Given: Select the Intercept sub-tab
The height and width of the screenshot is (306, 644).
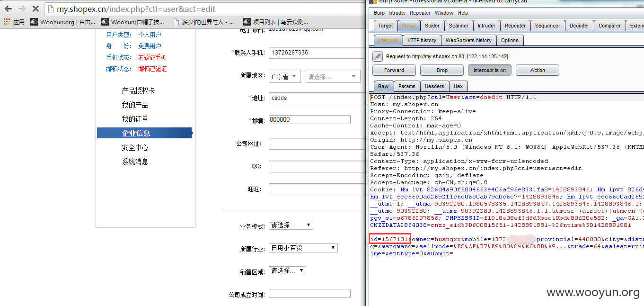Looking at the screenshot, I should click(x=388, y=40).
